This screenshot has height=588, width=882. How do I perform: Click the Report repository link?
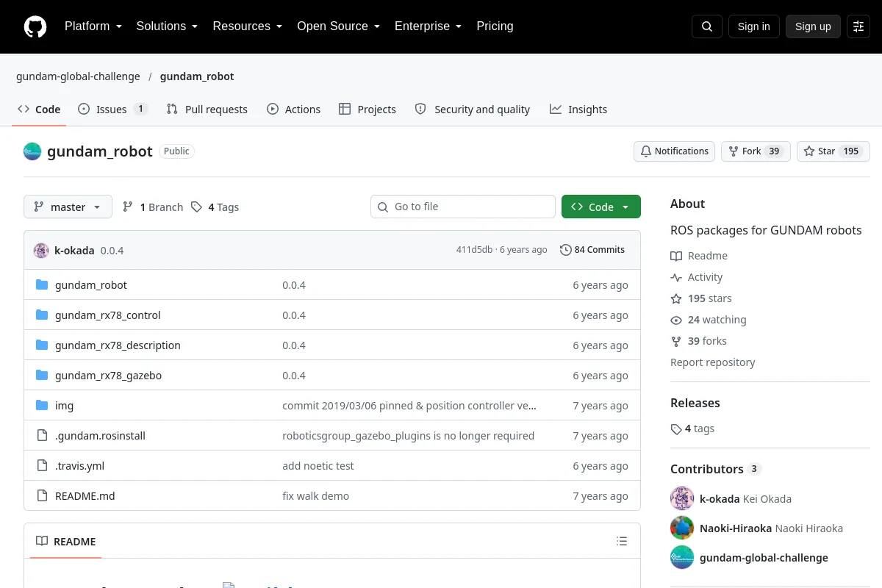(713, 362)
